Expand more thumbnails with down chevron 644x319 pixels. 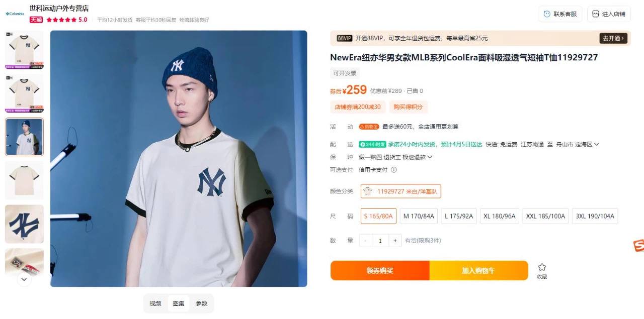[24, 278]
